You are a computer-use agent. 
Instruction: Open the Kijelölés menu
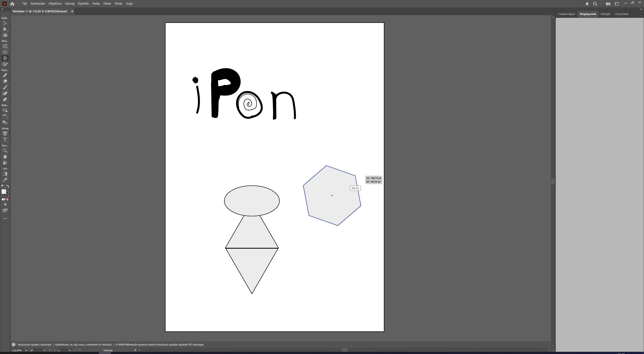tap(83, 4)
